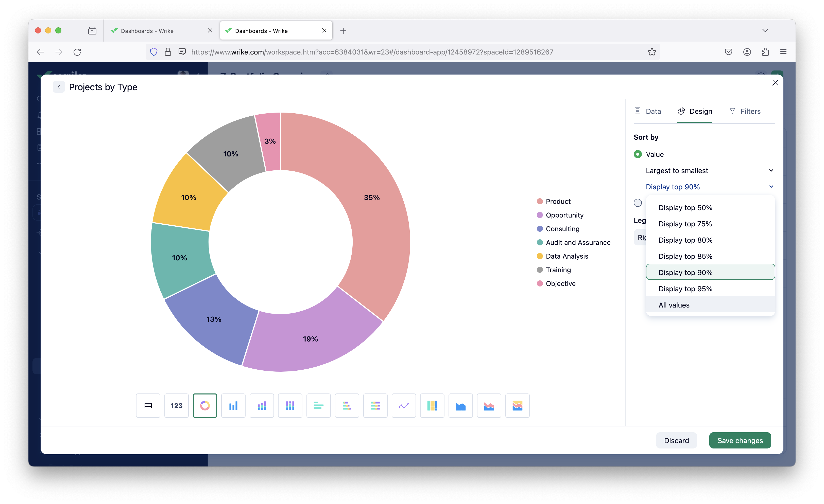Viewport: 824px width, 504px height.
Task: Choose the column bar chart icon
Action: coord(233,406)
